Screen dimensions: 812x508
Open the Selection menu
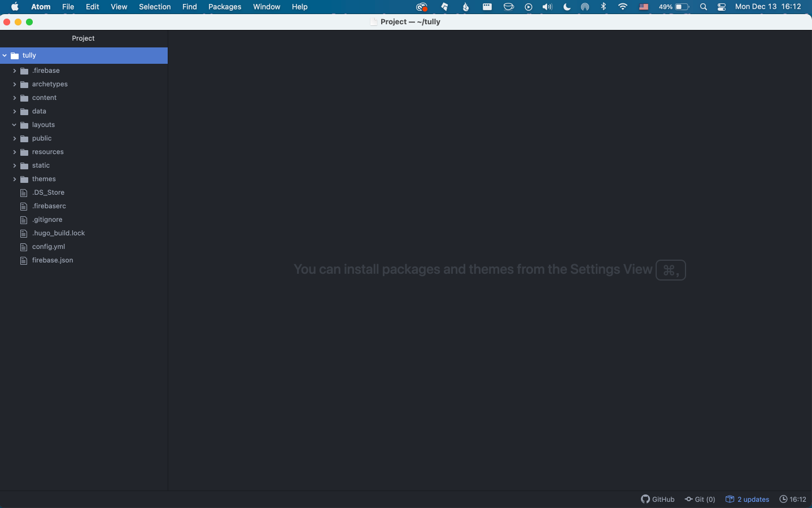click(x=155, y=7)
